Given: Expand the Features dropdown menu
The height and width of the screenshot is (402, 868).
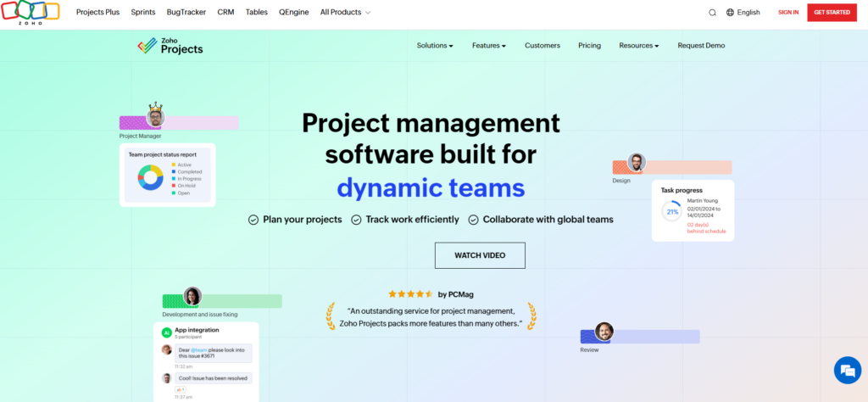Looking at the screenshot, I should 489,46.
